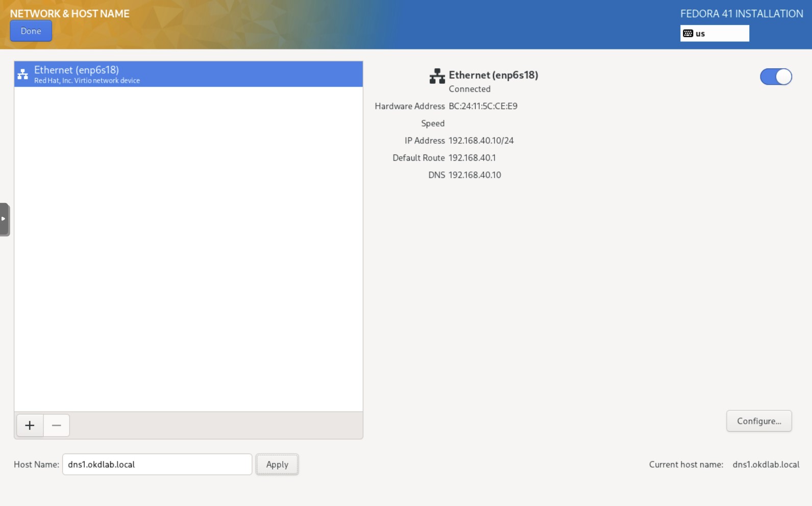Viewport: 812px width, 506px height.
Task: Click into the Host Name text field
Action: (x=157, y=464)
